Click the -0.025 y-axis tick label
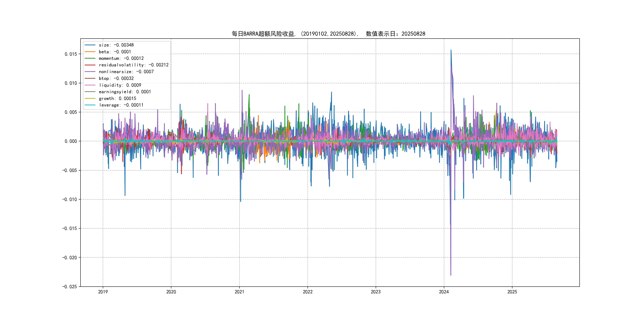 [x=70, y=286]
